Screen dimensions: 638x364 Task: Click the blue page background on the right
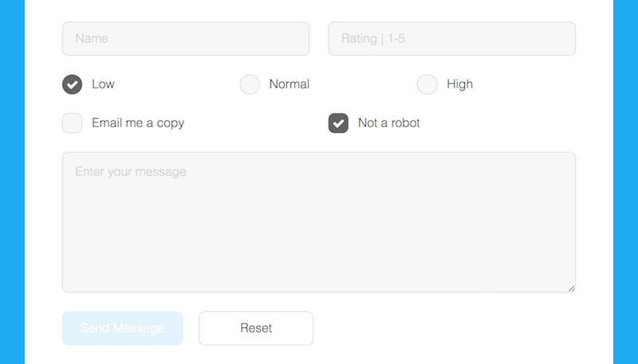coord(625,182)
